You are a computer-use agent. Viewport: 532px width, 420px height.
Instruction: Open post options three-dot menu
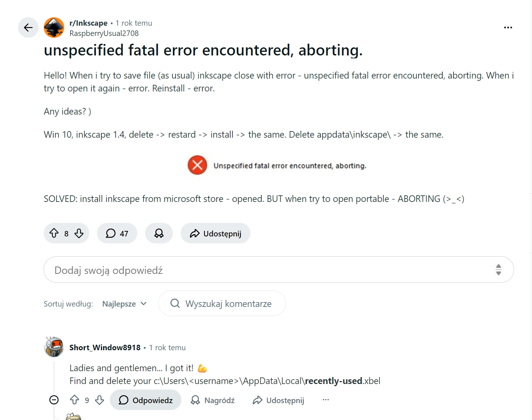(508, 28)
